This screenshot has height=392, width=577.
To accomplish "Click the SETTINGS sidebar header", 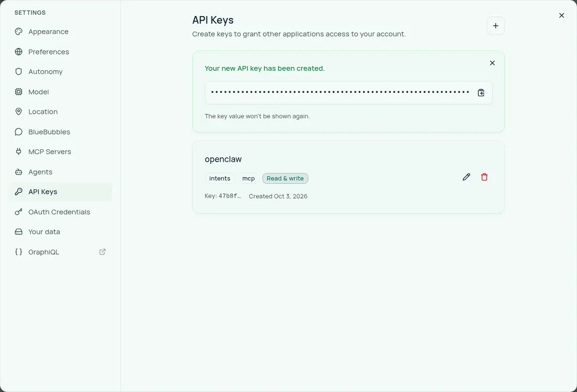I will click(30, 13).
